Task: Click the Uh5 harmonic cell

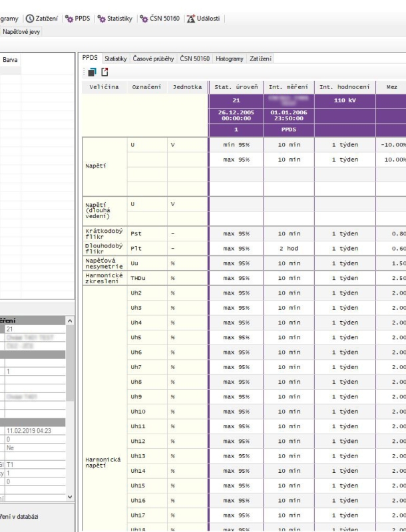Action: click(x=147, y=338)
